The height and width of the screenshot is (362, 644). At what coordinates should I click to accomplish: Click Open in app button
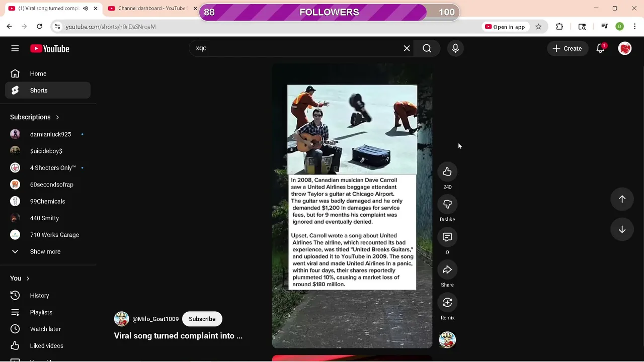point(505,27)
